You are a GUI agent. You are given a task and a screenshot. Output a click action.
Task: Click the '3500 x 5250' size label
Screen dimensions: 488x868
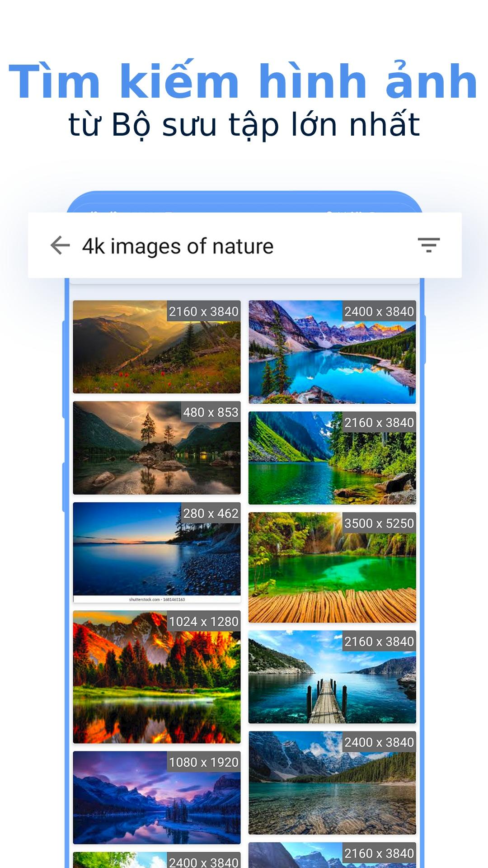coord(379,523)
